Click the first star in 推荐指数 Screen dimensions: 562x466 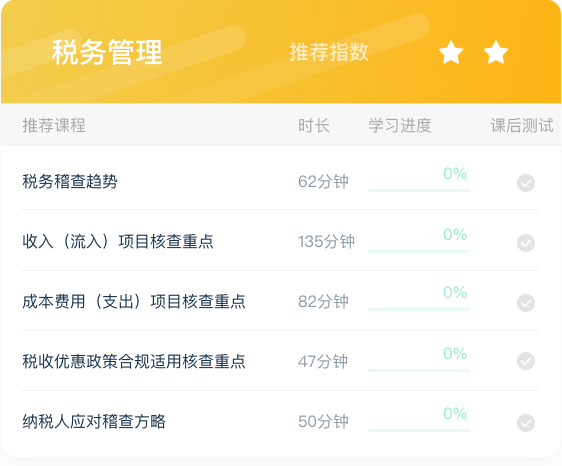point(451,52)
